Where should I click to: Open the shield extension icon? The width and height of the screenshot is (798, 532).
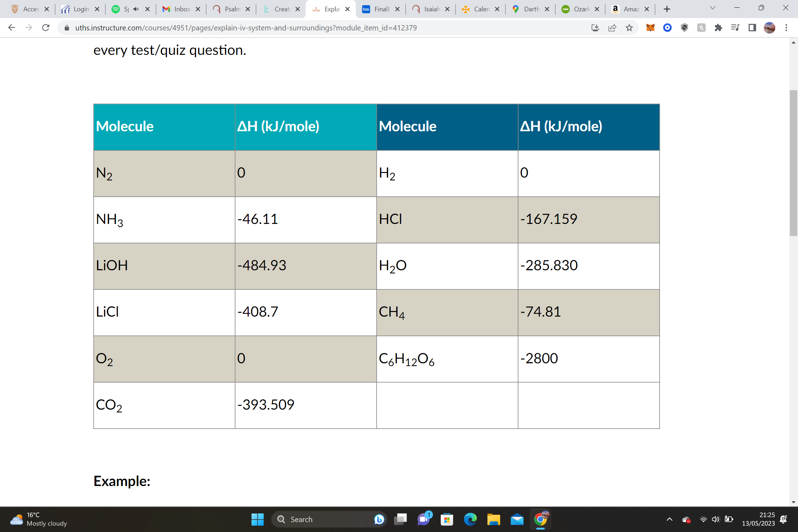[x=684, y=28]
